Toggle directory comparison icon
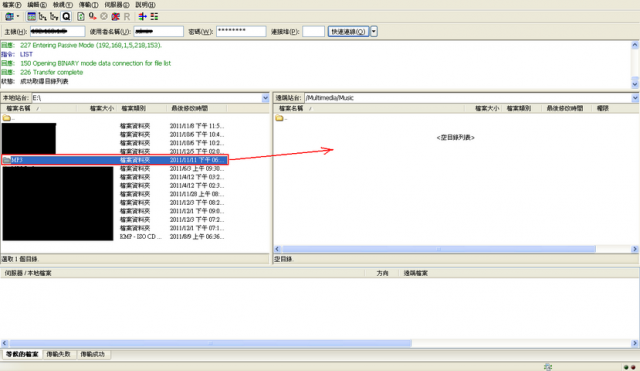Screen dimensions: 640x371 [154, 17]
